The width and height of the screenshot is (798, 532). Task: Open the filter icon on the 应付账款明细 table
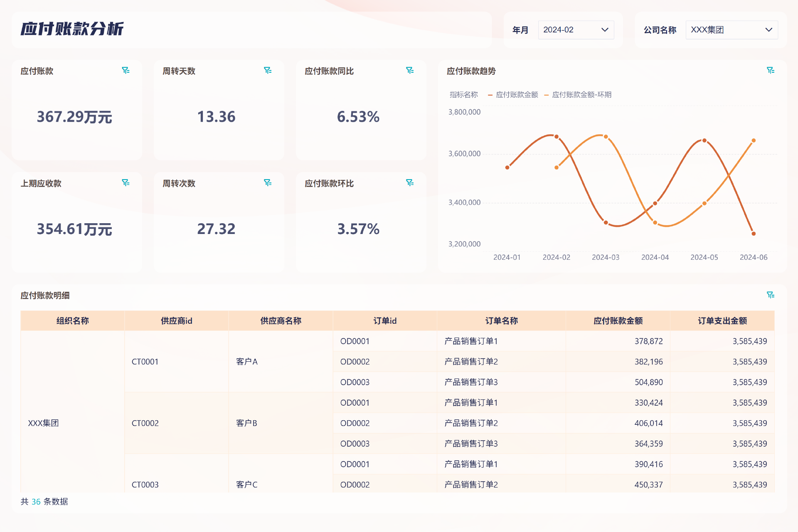pos(771,295)
